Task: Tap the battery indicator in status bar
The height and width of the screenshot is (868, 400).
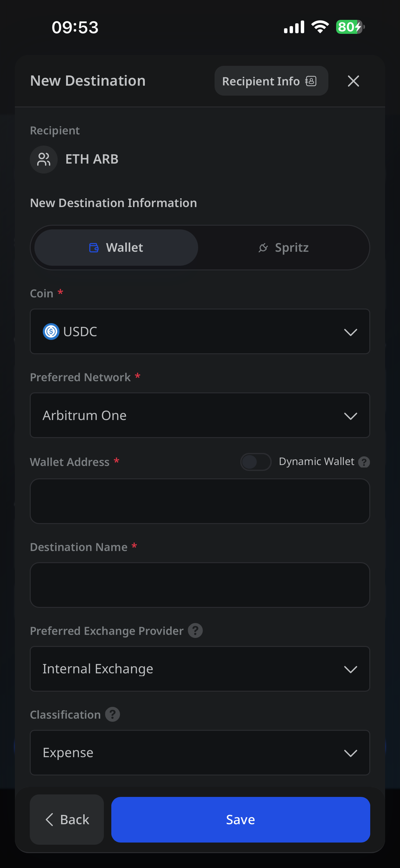Action: point(350,27)
